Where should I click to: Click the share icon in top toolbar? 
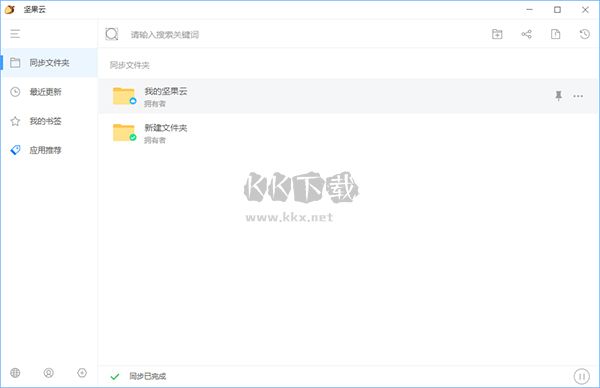pyautogui.click(x=527, y=34)
